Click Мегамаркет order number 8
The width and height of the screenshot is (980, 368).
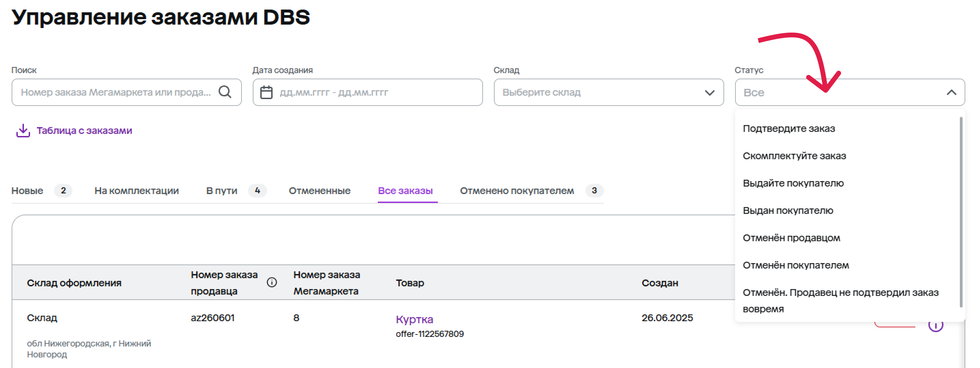tap(296, 318)
